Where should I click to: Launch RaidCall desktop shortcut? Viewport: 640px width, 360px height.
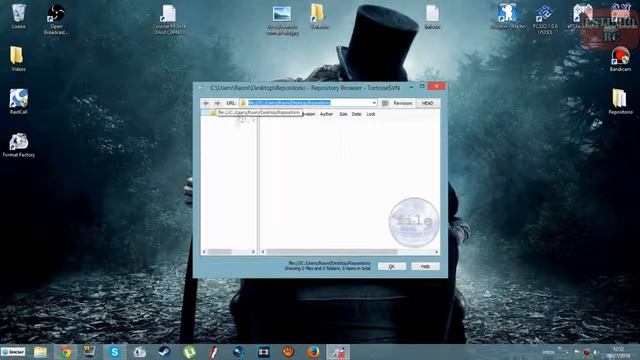[18, 101]
